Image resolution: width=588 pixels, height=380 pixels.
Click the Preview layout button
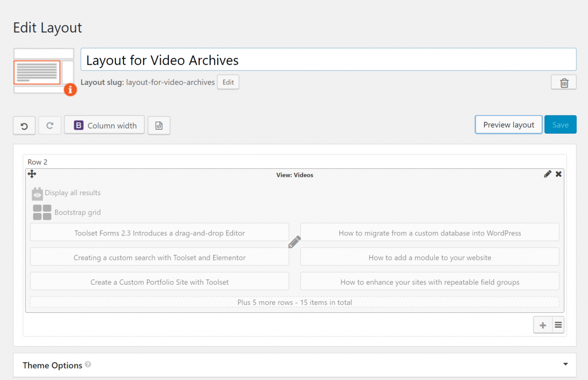[x=509, y=125]
